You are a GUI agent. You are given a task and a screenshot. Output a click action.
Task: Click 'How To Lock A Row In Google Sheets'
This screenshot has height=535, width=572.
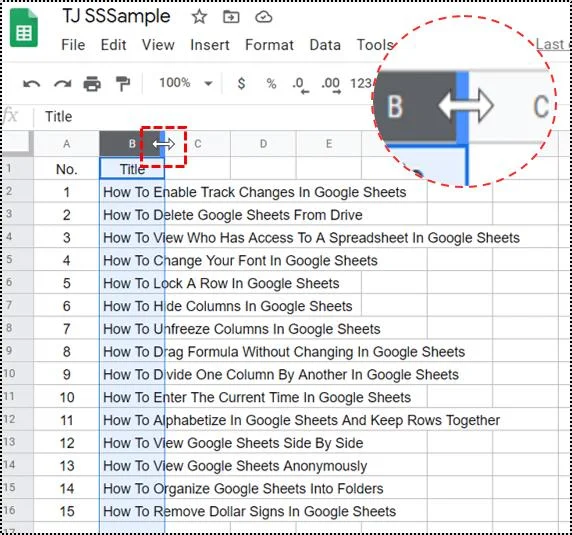pyautogui.click(x=221, y=283)
